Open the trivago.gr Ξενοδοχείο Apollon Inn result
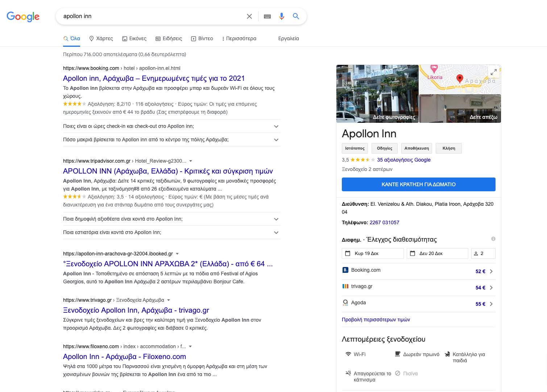This screenshot has width=547, height=392. pos(136,310)
